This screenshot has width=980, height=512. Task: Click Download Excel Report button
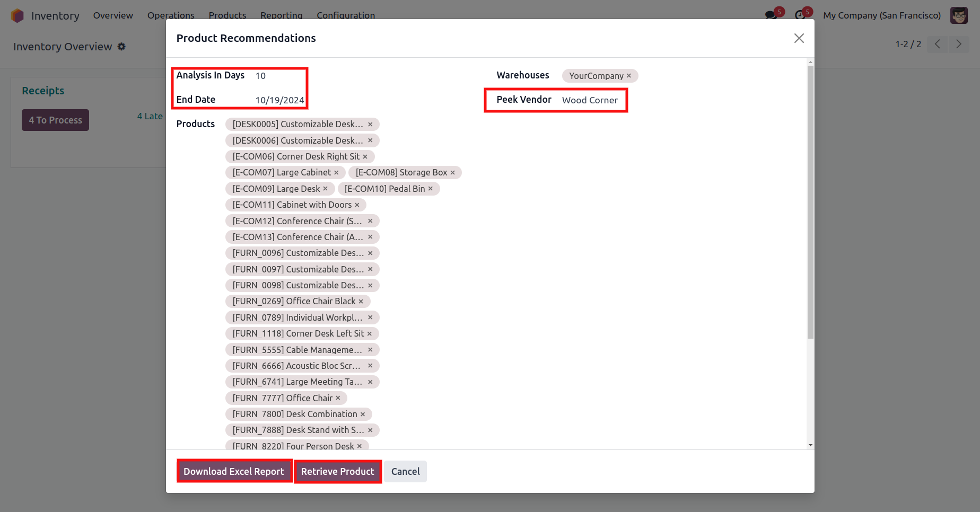click(234, 471)
